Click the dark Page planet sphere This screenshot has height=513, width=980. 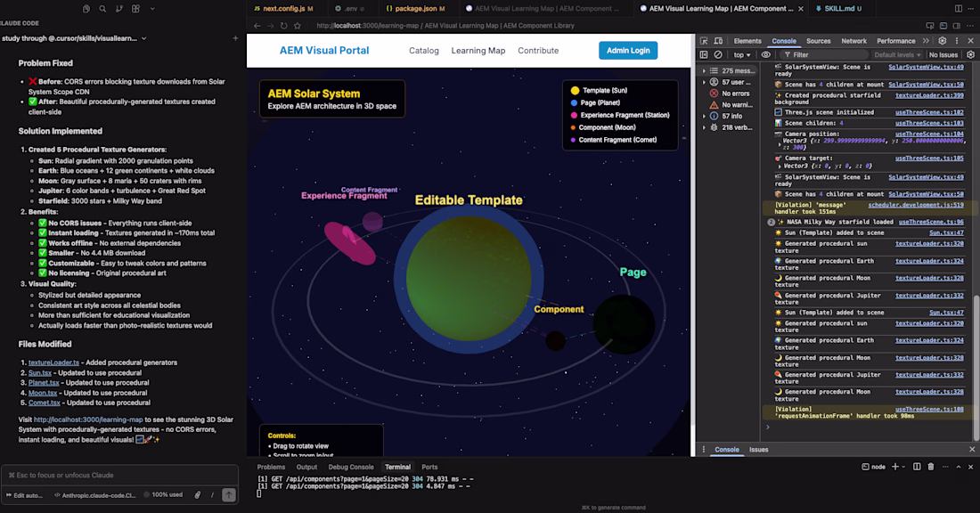(x=624, y=324)
